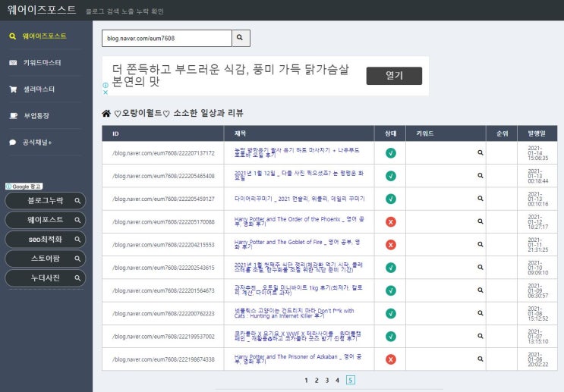Click keyword search icon for row 222205459127
The height and width of the screenshot is (392, 564).
481,199
